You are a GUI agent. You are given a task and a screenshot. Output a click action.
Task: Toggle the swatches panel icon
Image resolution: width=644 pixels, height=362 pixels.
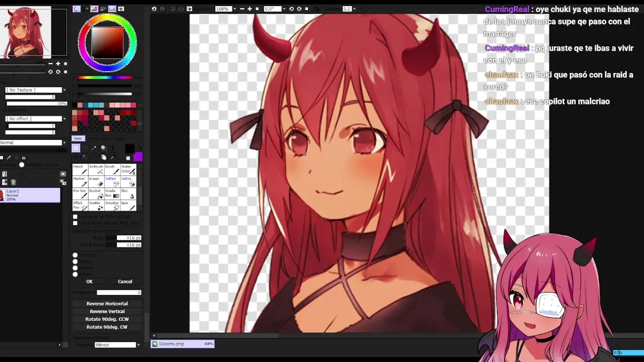point(112,9)
